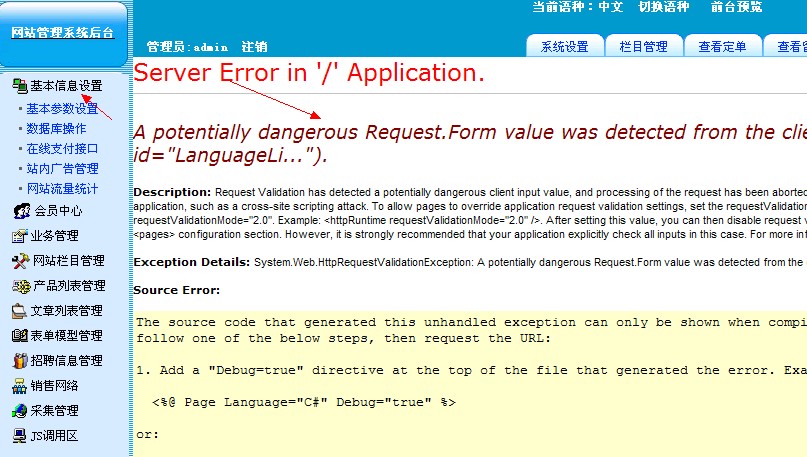
Task: Click the 文章列表管理 icon
Action: (x=19, y=311)
